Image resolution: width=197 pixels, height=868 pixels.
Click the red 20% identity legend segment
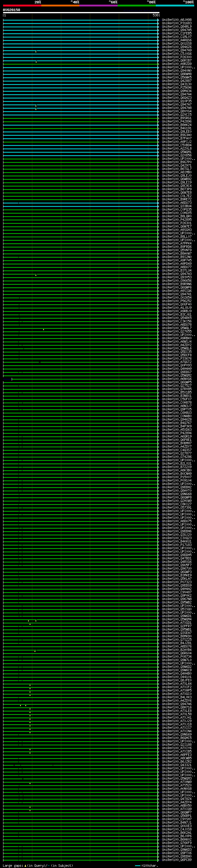coord(22,6)
